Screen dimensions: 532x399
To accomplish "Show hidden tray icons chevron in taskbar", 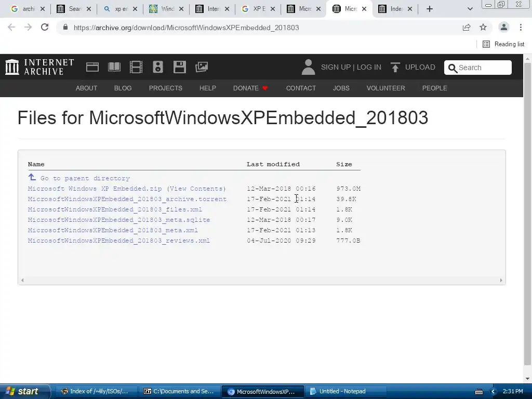I will pos(494,392).
